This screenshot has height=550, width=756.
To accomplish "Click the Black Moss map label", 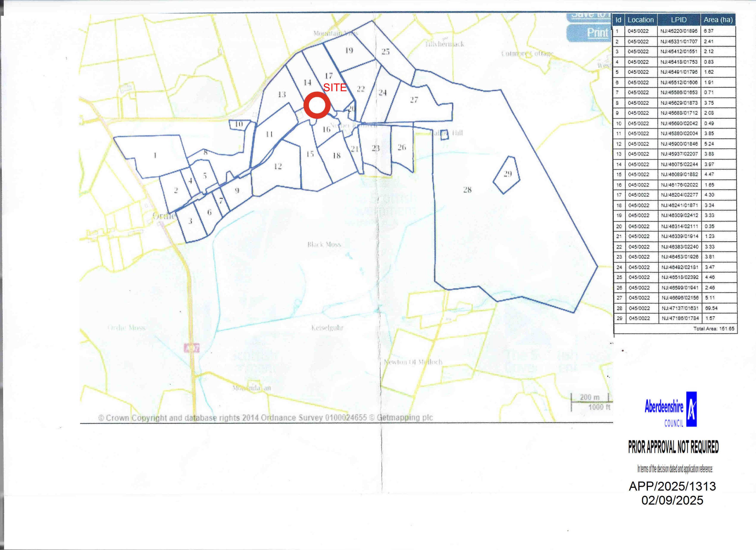I will click(324, 245).
